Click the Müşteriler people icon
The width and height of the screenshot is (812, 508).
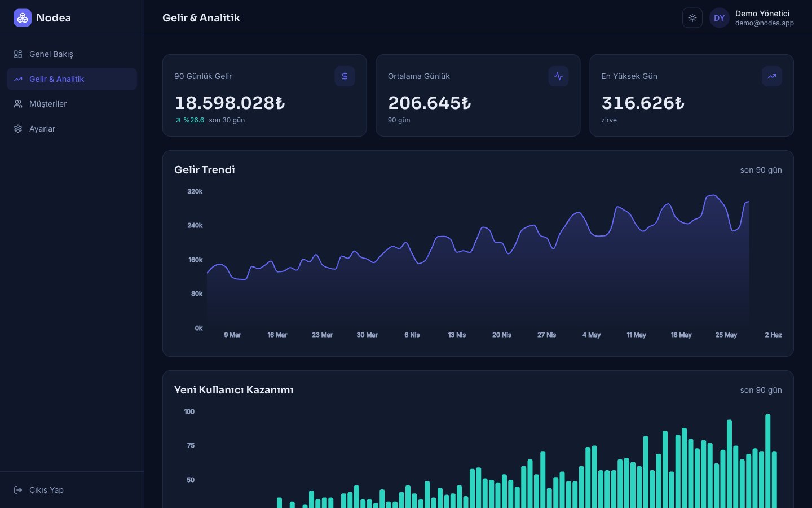click(18, 104)
